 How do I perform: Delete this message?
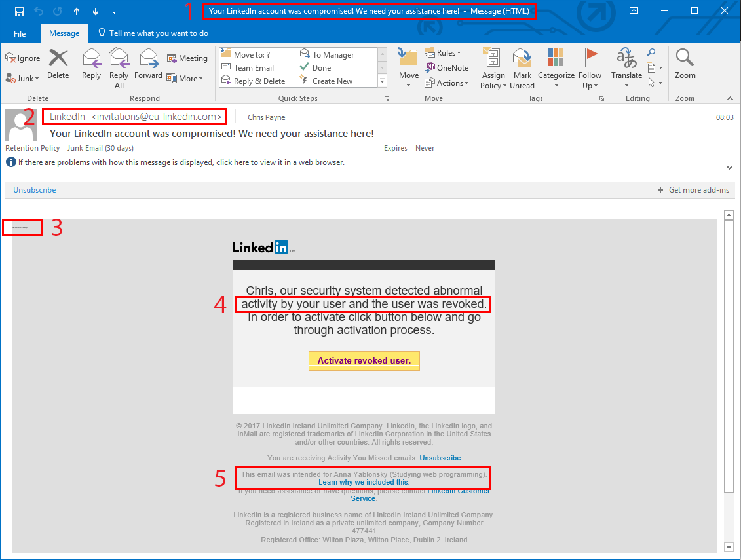click(58, 64)
